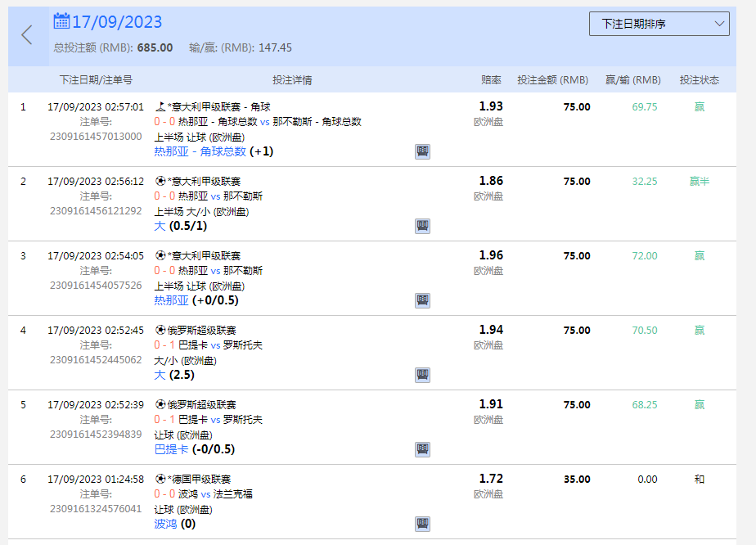Screen dimensions: 756x545
Task: Click the 大 (0.5/1) selection link
Action: coord(175,226)
